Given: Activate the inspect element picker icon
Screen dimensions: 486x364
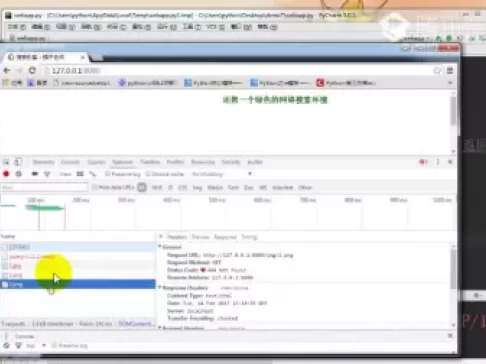Looking at the screenshot, I should [x=6, y=162].
